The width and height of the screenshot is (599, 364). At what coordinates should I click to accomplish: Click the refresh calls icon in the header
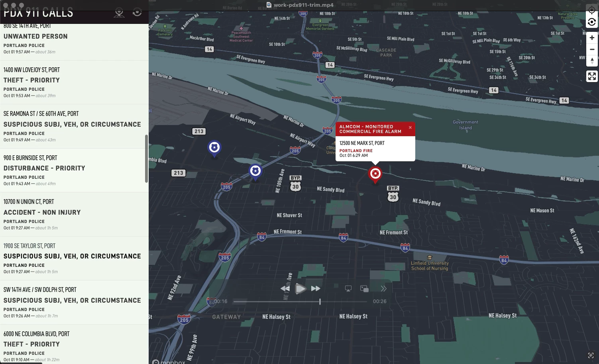point(137,12)
